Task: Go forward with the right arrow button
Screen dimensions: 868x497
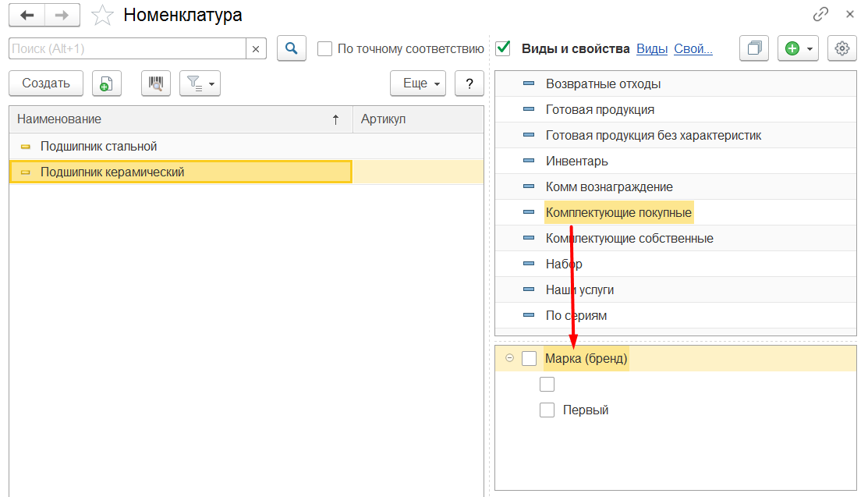Action: [x=62, y=15]
